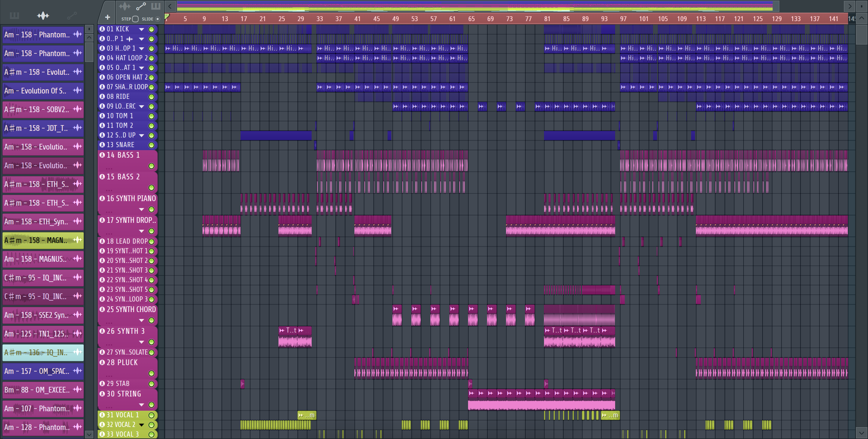Click waveform icon on Am - Evolution Of S clip
The image size is (868, 439).
[77, 90]
